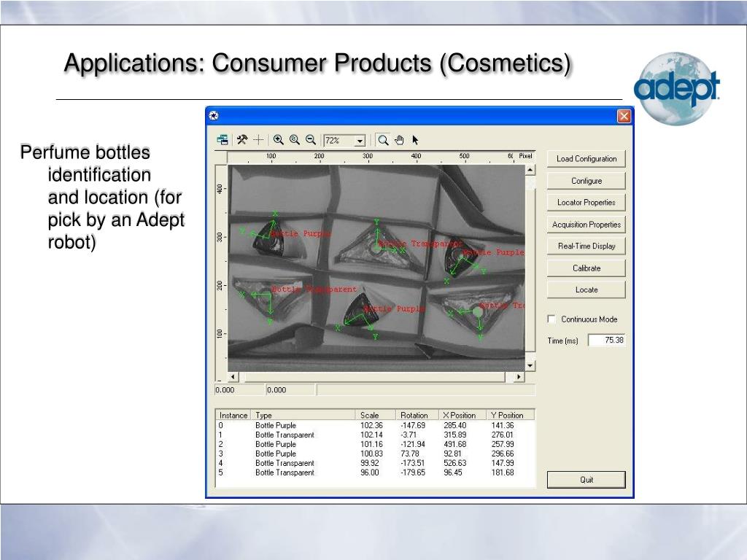Enable the Continuous Mode checkbox
This screenshot has height=560, width=747.
click(x=551, y=319)
